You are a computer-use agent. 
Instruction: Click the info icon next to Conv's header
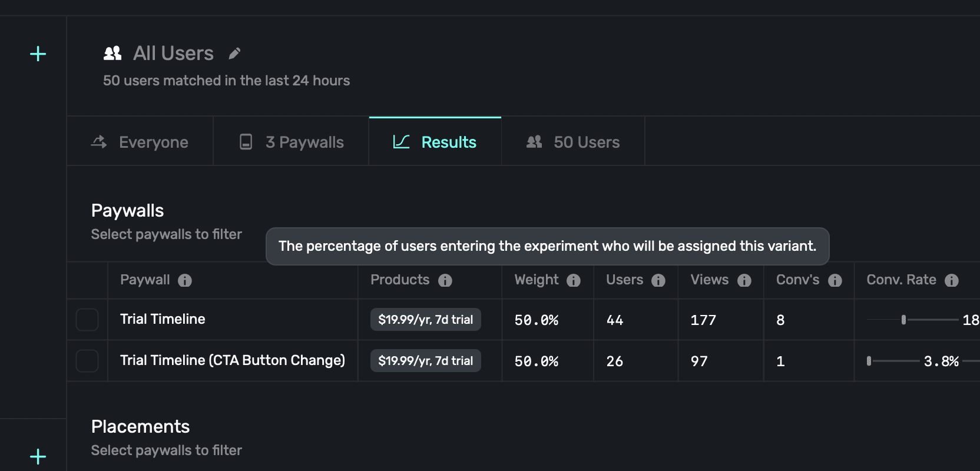tap(835, 281)
